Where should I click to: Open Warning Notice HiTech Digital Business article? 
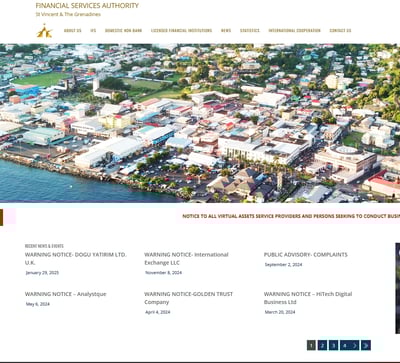308,298
